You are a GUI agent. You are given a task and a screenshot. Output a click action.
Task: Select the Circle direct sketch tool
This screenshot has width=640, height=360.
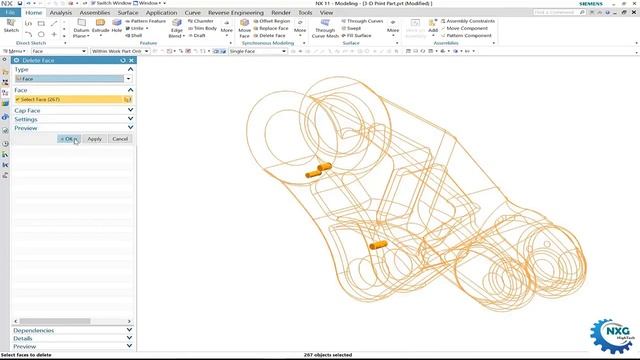click(41, 34)
